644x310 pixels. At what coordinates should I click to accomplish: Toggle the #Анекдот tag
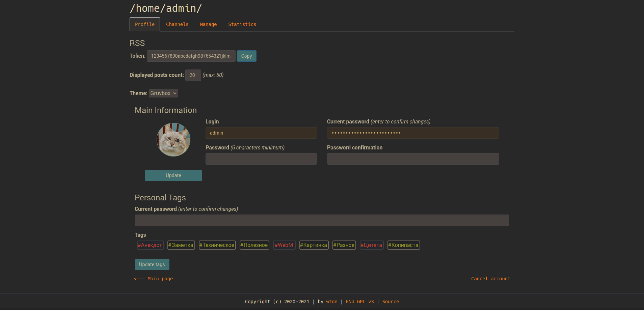[x=150, y=245]
